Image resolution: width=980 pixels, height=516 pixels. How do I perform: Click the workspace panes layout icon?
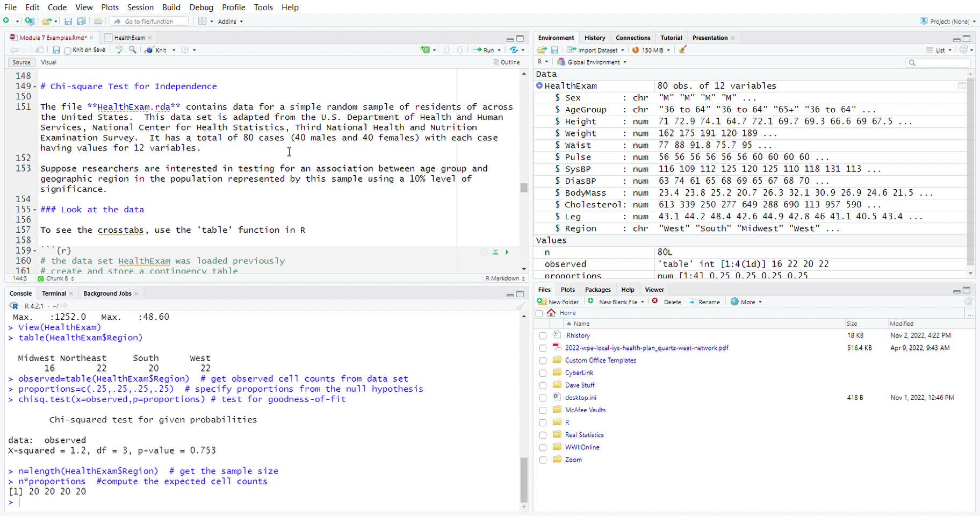tap(202, 21)
